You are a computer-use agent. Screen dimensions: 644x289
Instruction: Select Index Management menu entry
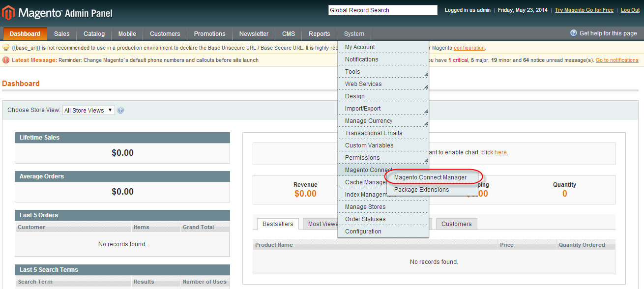click(365, 195)
